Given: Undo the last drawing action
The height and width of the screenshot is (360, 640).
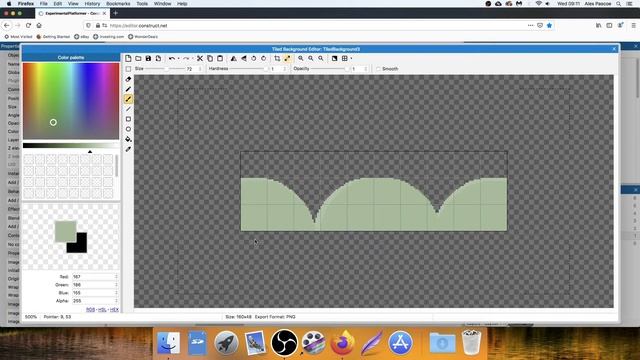Looking at the screenshot, I should (x=172, y=58).
